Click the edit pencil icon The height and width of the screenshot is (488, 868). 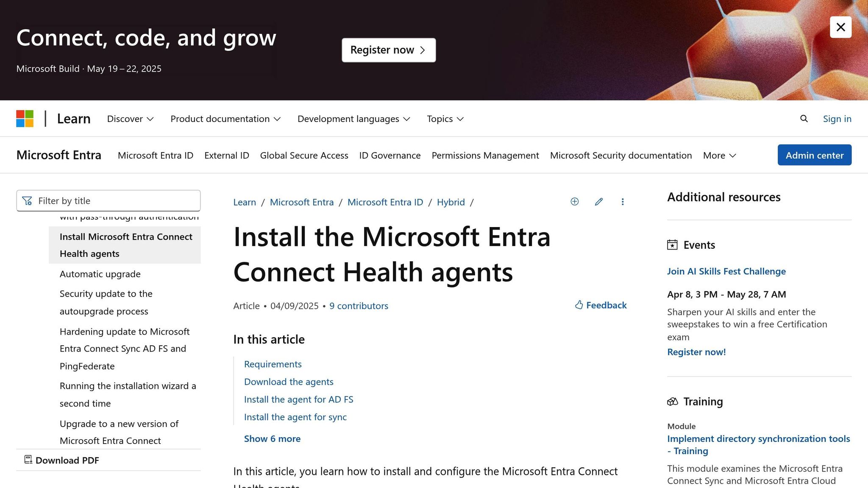[x=599, y=202]
